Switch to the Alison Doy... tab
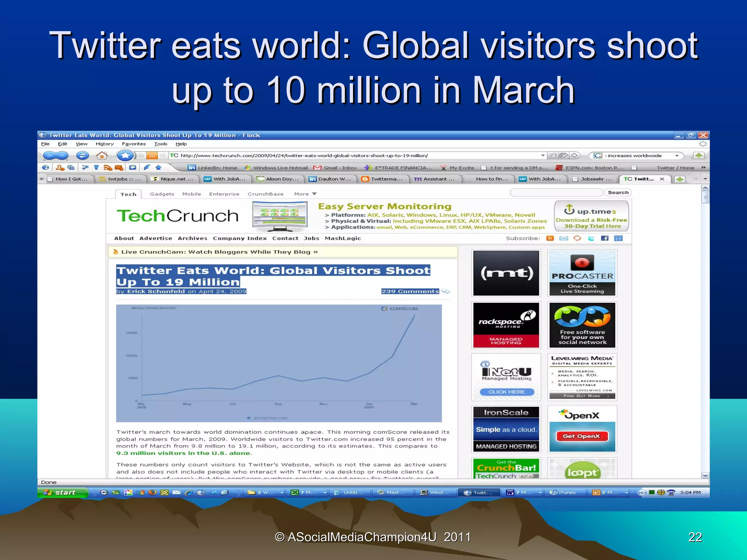The width and height of the screenshot is (747, 560). pos(278,179)
